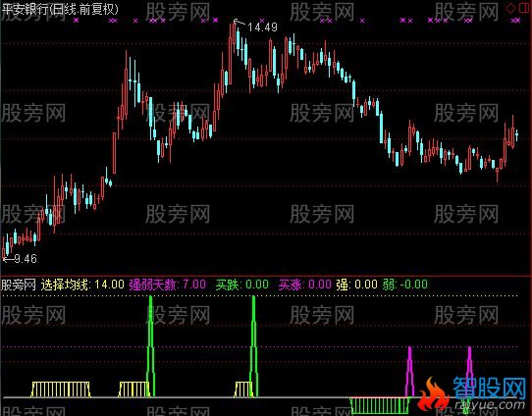Image resolution: width=532 pixels, height=416 pixels.
Task: Click the 14.49 high price label
Action: click(262, 26)
